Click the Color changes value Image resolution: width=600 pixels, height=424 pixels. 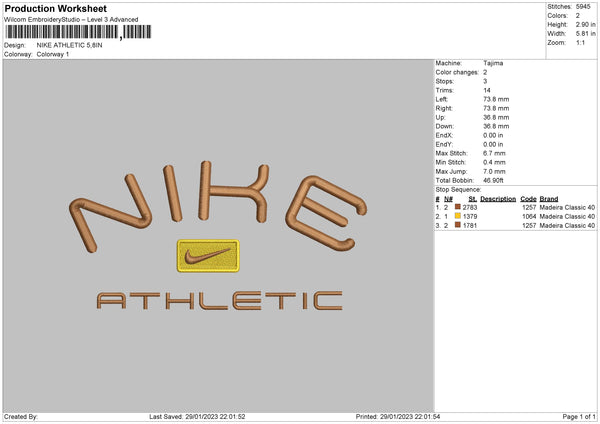pos(485,72)
